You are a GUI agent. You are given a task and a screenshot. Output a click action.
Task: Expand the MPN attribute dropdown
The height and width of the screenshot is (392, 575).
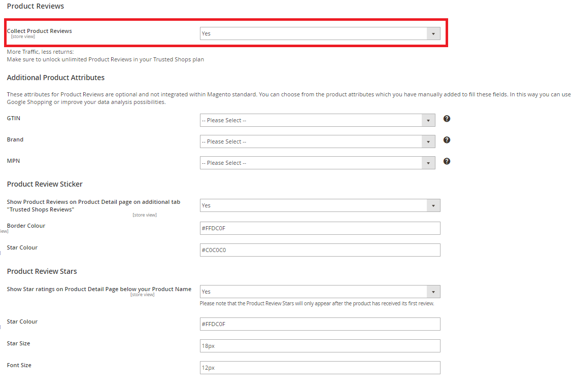tap(317, 163)
